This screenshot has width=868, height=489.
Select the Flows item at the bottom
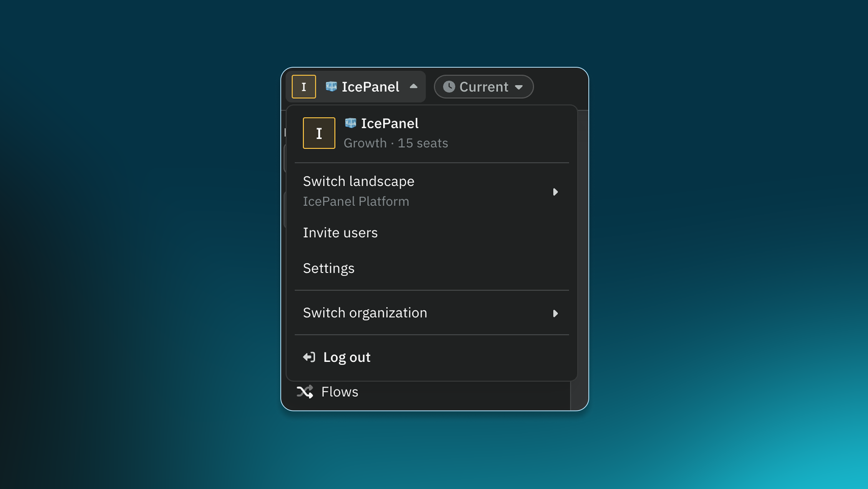340,392
